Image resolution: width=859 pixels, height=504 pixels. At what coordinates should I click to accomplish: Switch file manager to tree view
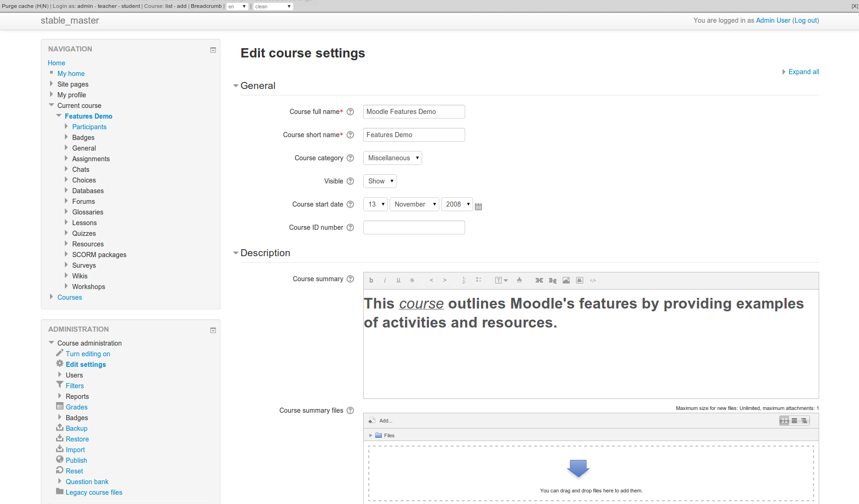[804, 421]
